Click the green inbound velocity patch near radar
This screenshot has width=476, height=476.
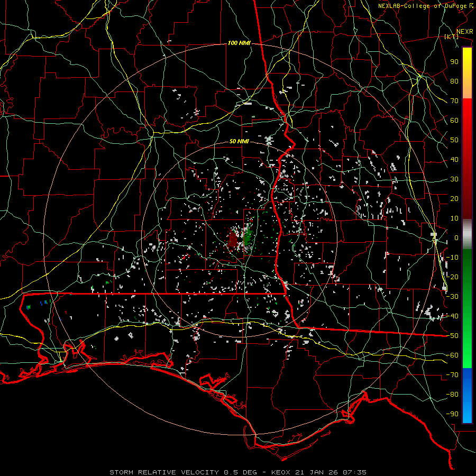(249, 236)
